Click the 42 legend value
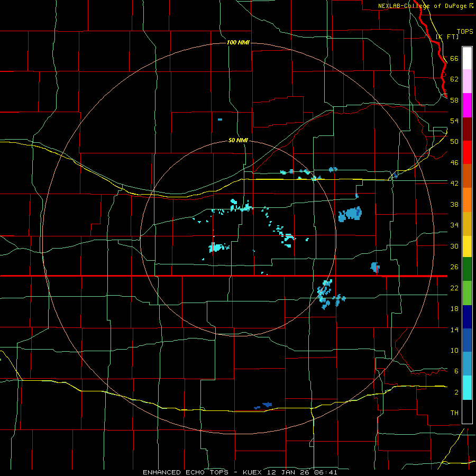Screen dimensions: 476x476 (x=454, y=184)
